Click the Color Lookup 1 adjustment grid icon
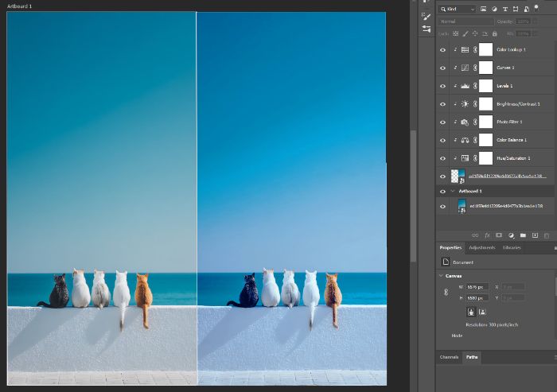This screenshot has width=557, height=392. (465, 50)
